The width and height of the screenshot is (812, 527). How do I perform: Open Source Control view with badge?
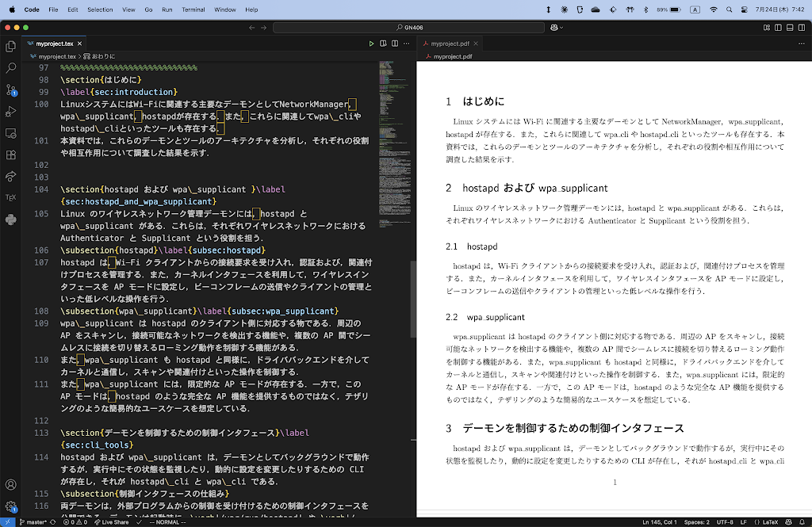[10, 90]
